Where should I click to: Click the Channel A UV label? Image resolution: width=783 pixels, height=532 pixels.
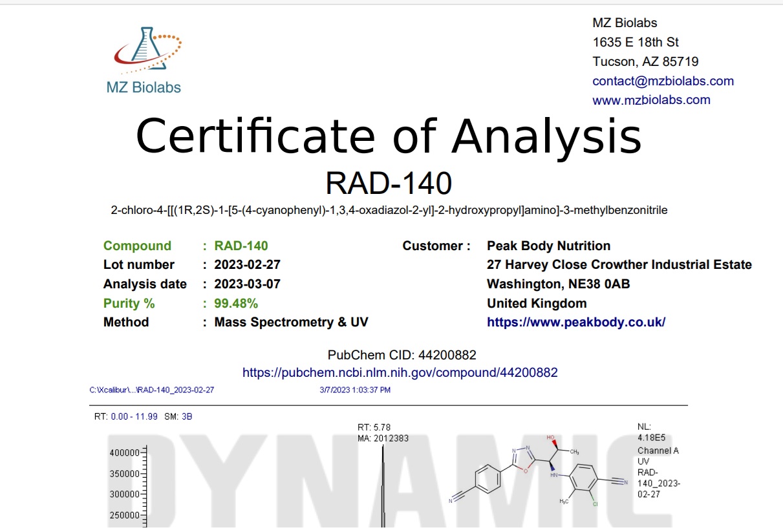(x=658, y=456)
